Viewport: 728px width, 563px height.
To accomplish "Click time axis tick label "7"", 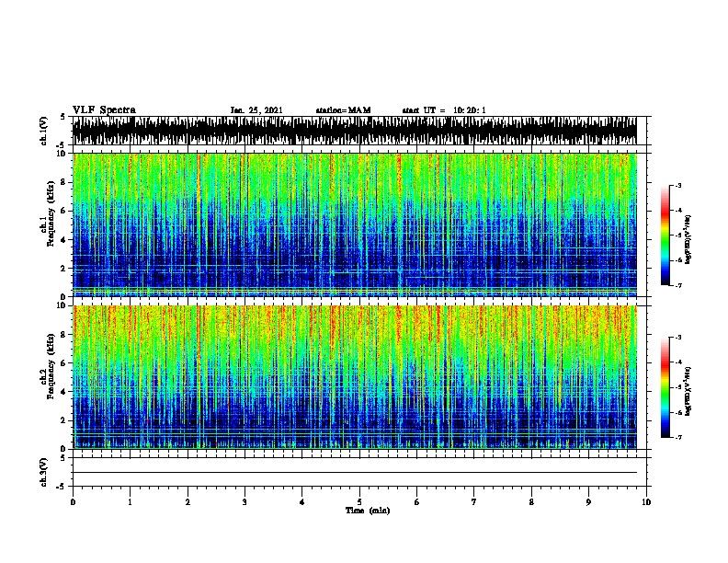I will (474, 502).
